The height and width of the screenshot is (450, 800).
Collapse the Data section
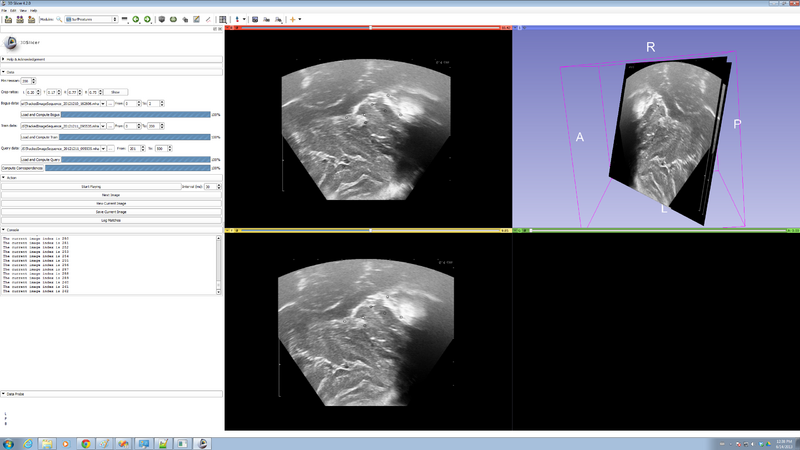point(10,72)
